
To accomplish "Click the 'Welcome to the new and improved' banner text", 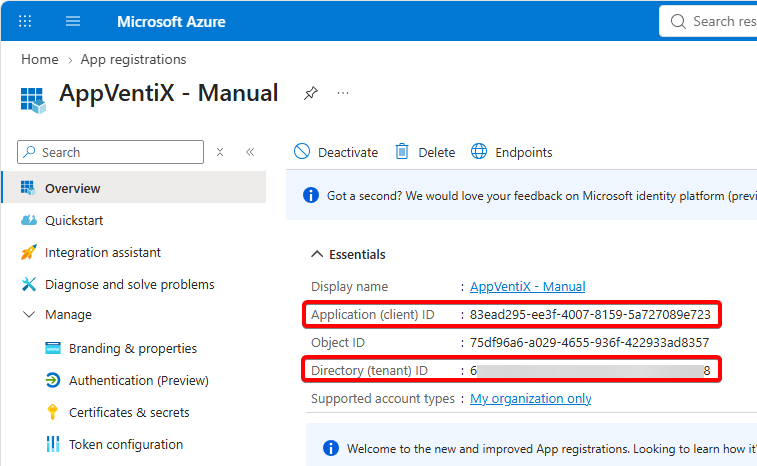I will click(552, 449).
